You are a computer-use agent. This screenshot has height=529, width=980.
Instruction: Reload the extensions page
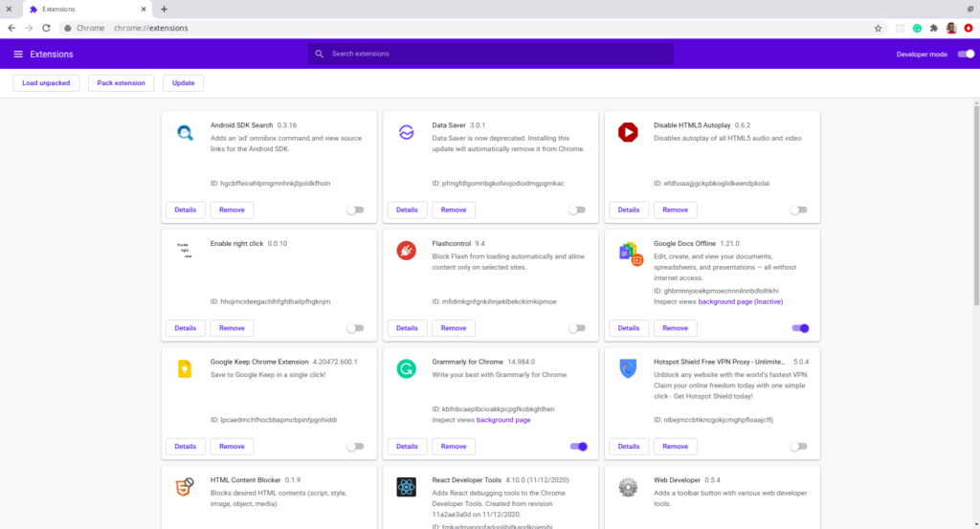click(46, 28)
